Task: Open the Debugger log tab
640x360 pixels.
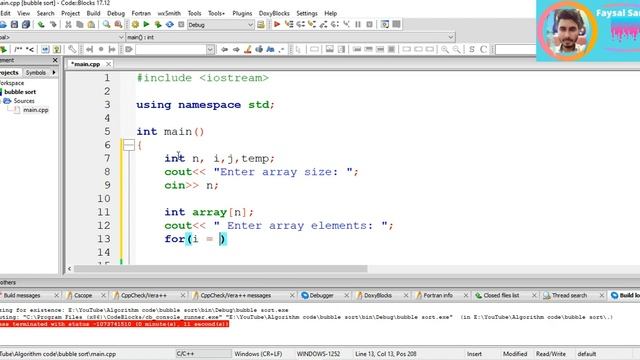Action: [x=322, y=295]
